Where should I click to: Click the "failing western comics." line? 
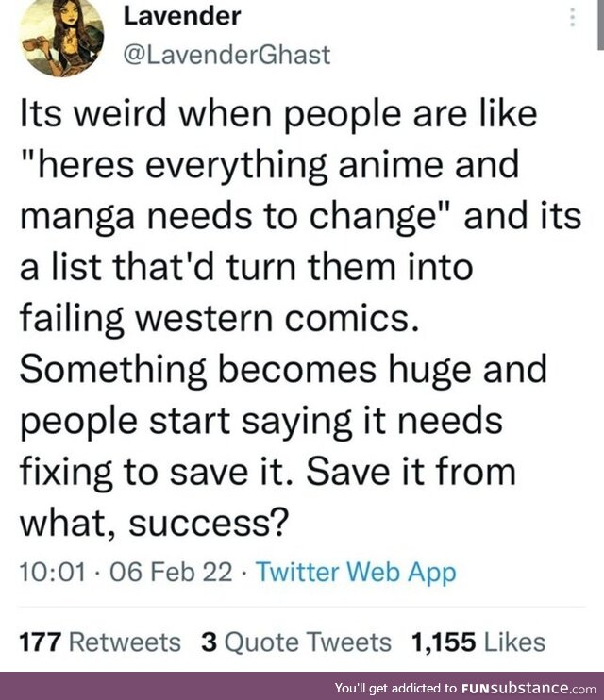pyautogui.click(x=220, y=318)
